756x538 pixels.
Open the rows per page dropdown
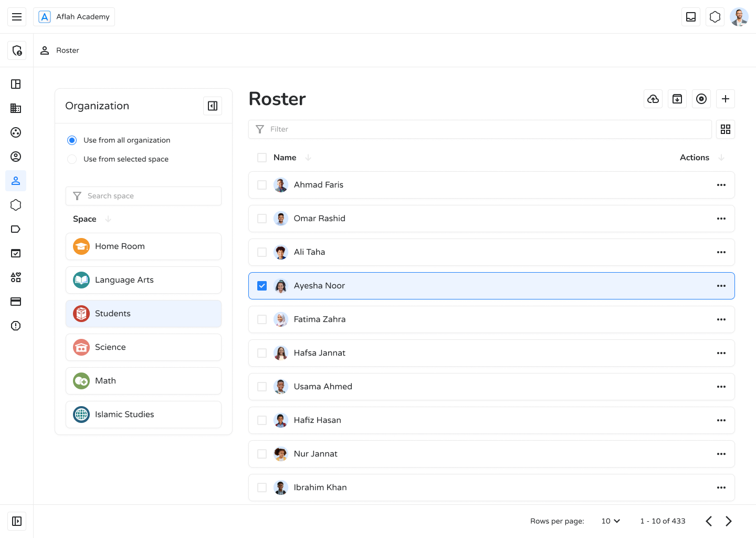click(611, 521)
